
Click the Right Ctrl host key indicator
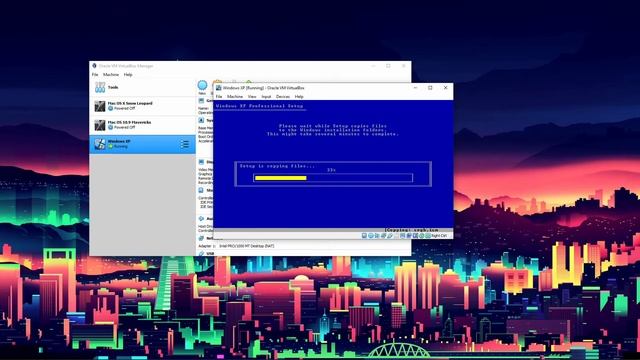[439, 236]
